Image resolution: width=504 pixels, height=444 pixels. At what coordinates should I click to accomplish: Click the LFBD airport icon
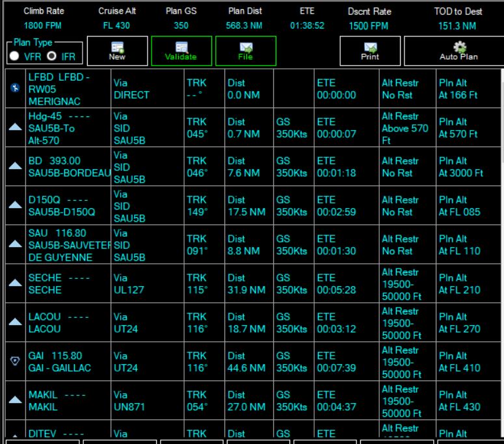click(15, 88)
